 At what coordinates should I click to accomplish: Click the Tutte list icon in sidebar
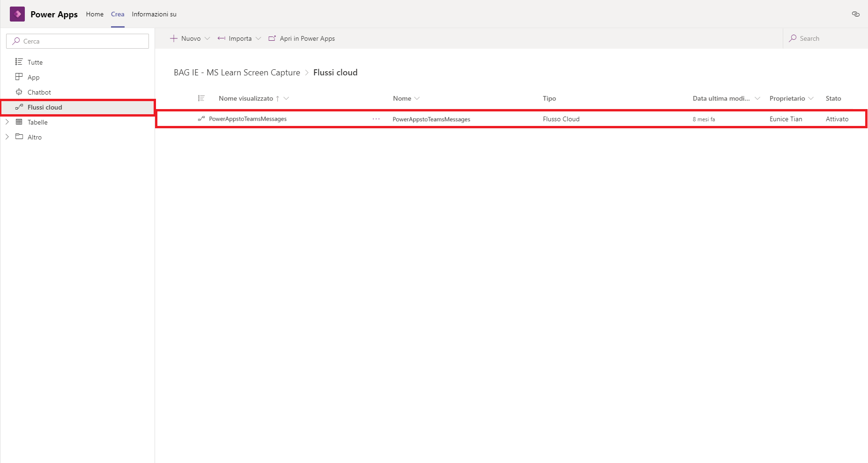(19, 62)
